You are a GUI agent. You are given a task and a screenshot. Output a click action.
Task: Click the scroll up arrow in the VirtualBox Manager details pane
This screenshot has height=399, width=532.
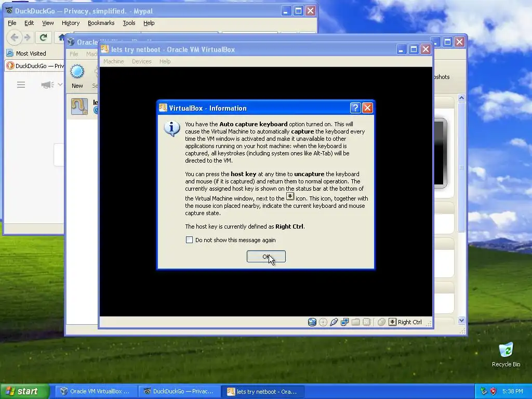[461, 98]
